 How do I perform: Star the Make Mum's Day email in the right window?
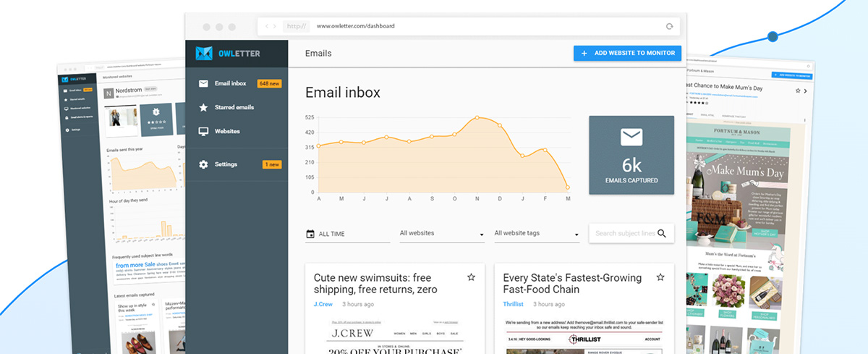point(798,91)
